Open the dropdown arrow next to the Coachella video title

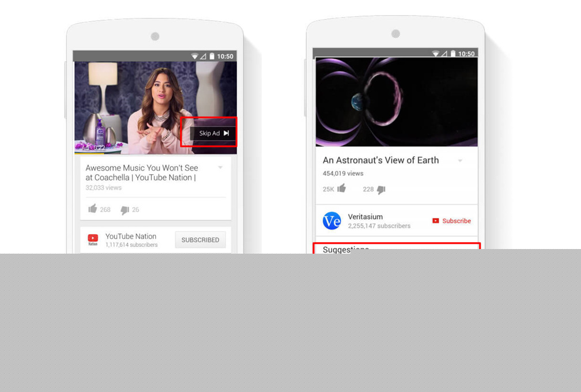point(220,168)
